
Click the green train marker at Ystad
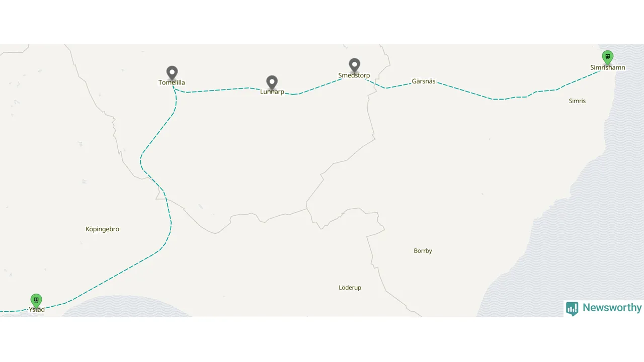pyautogui.click(x=36, y=301)
